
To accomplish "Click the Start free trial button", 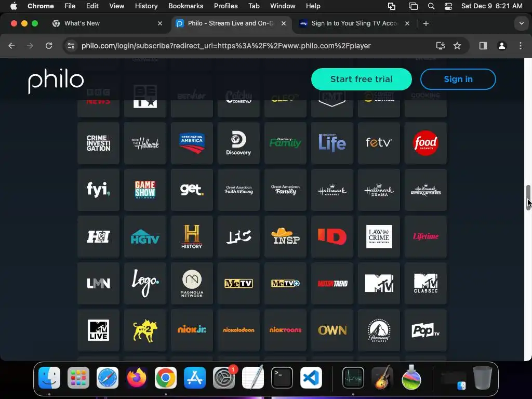I will click(x=362, y=79).
